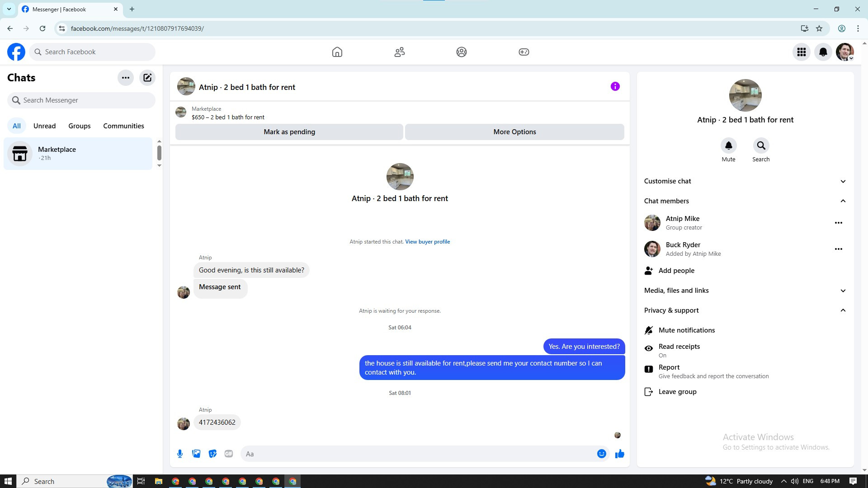Reload the page

[x=42, y=28]
